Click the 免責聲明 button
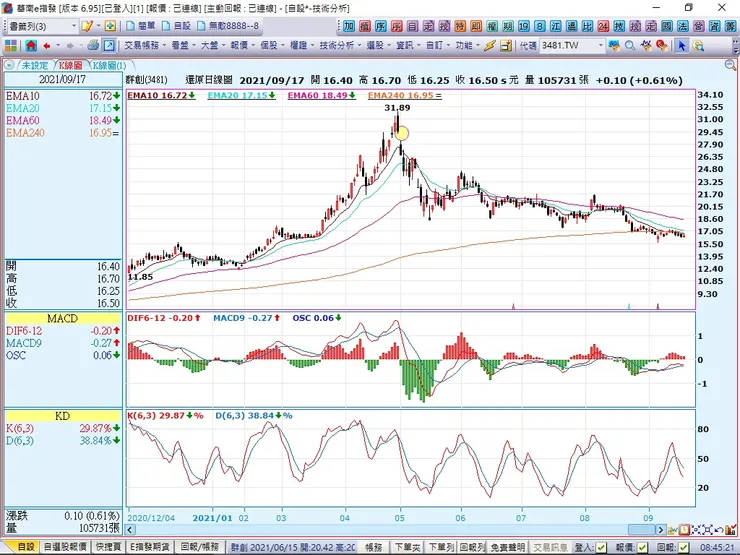 [506, 547]
